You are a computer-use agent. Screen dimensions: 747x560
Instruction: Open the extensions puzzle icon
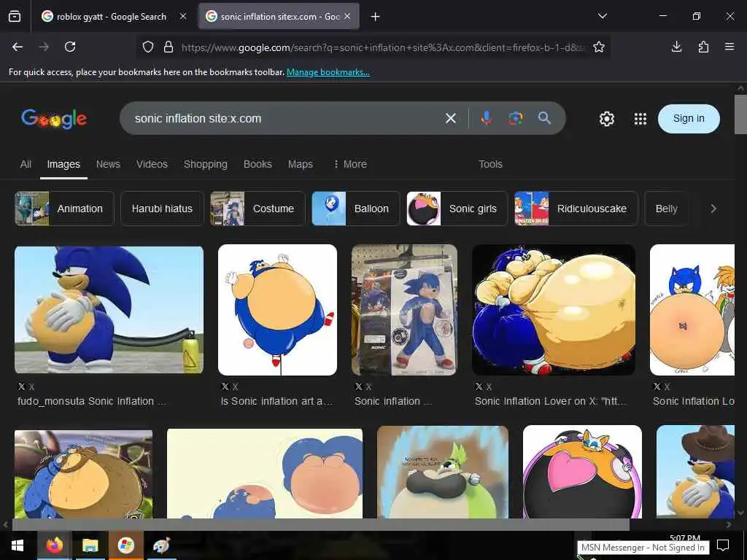click(x=703, y=47)
